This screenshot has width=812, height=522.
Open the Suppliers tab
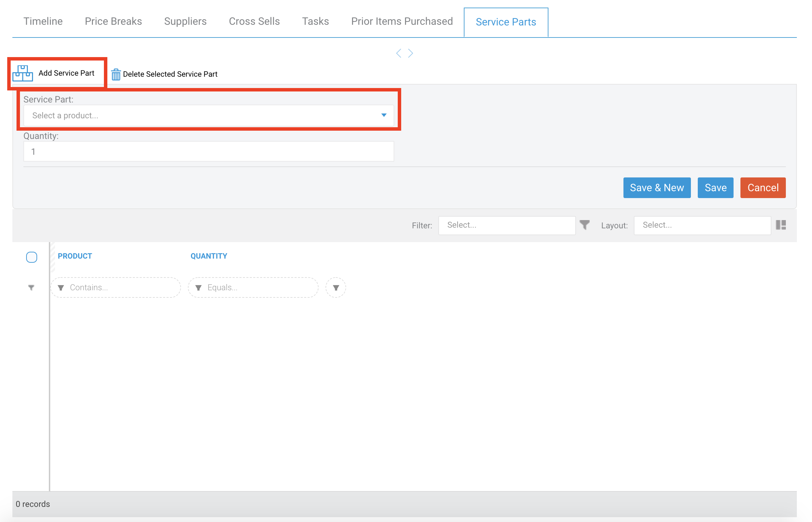click(x=185, y=21)
